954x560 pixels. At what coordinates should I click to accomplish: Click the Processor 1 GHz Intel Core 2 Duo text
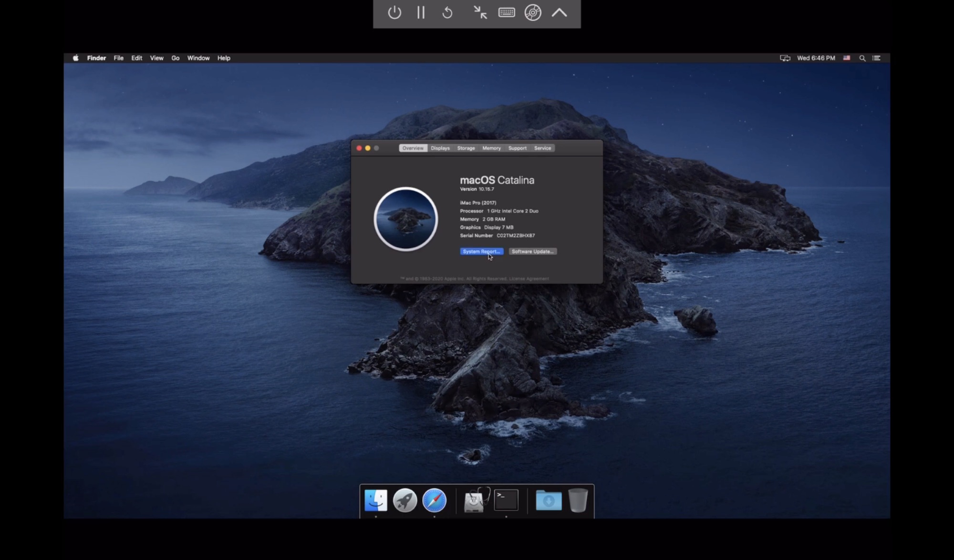pyautogui.click(x=499, y=211)
